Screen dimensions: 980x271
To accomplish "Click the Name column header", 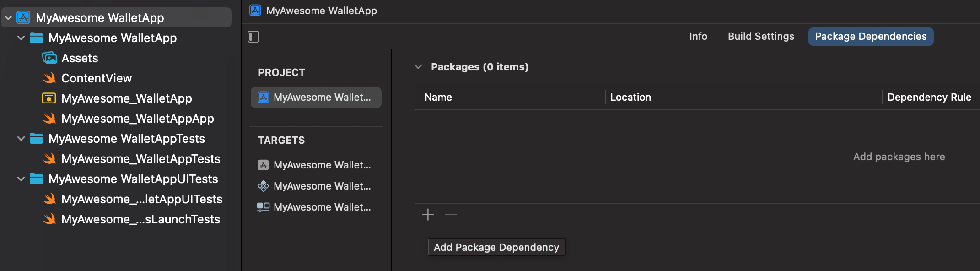I will click(x=438, y=97).
